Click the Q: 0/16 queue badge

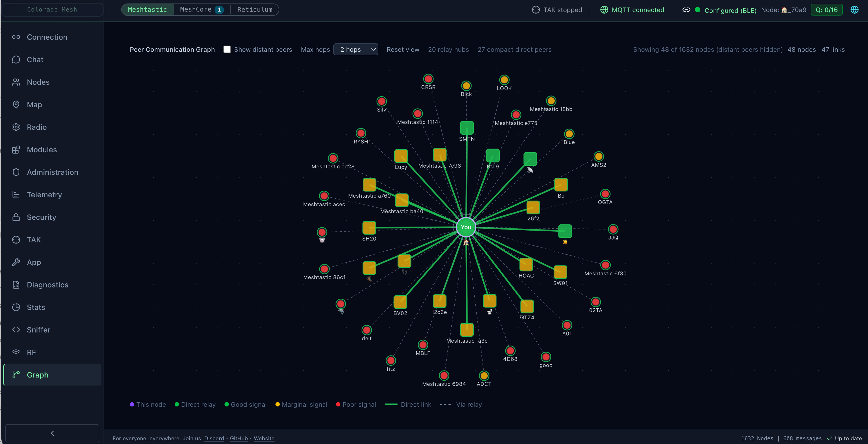click(x=826, y=10)
